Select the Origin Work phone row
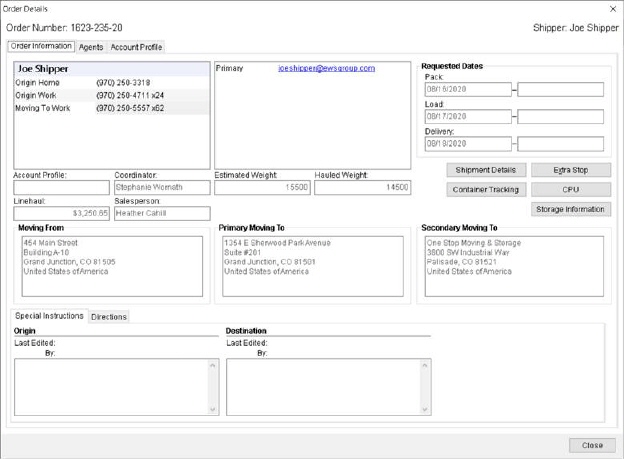 [111, 95]
